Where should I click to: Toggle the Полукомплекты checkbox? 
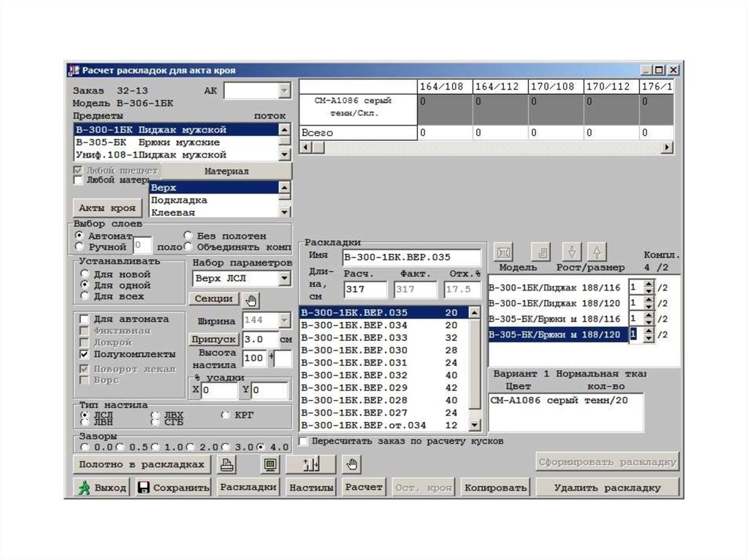(x=85, y=354)
